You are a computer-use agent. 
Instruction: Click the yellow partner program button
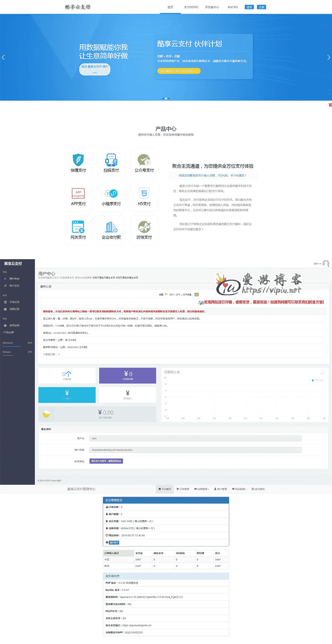(179, 71)
